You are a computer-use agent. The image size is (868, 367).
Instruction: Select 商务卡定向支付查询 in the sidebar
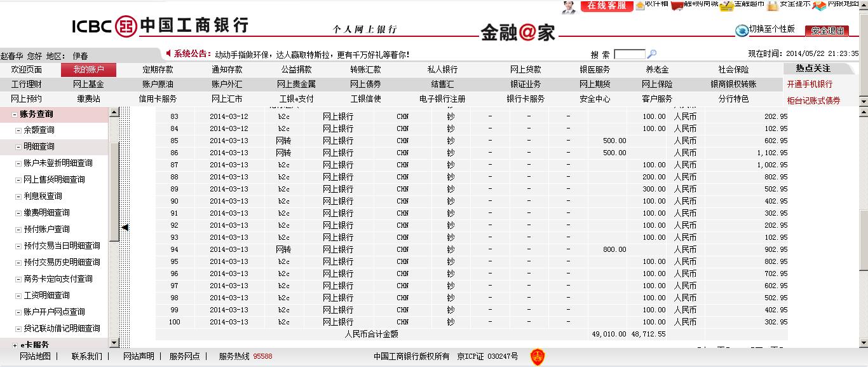click(x=58, y=279)
